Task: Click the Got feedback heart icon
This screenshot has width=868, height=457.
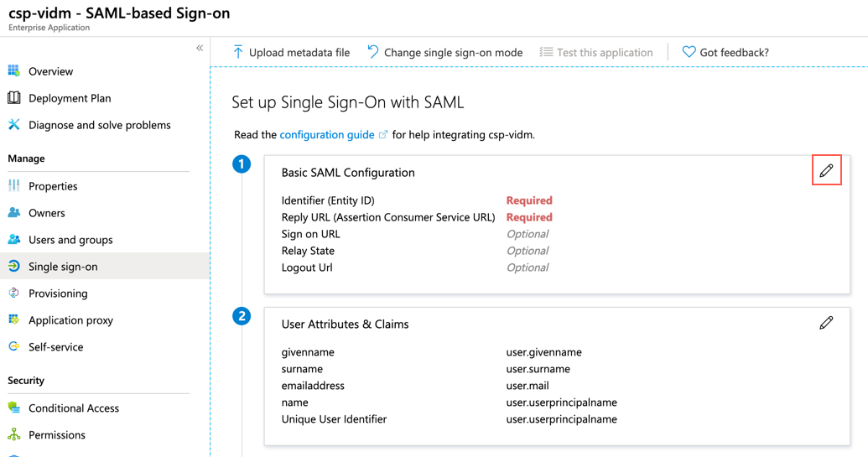Action: pos(689,52)
